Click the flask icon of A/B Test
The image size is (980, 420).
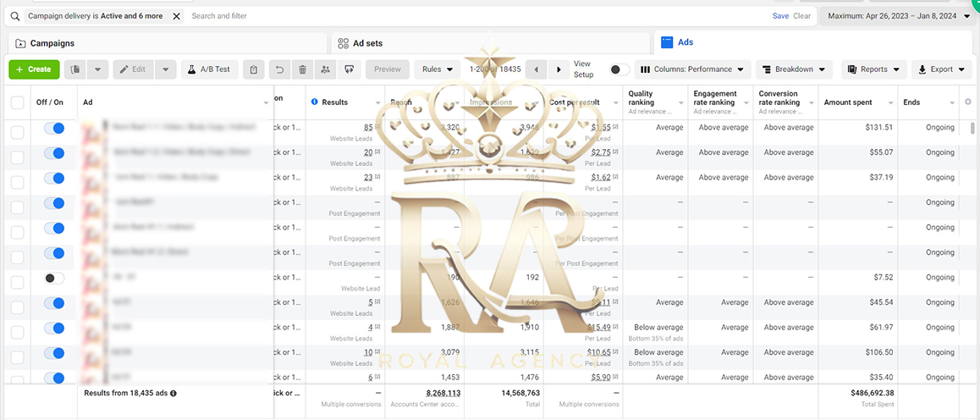[x=190, y=69]
